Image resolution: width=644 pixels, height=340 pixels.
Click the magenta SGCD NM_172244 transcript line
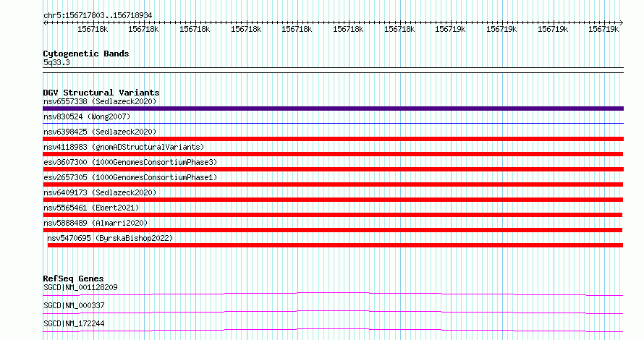(x=333, y=330)
